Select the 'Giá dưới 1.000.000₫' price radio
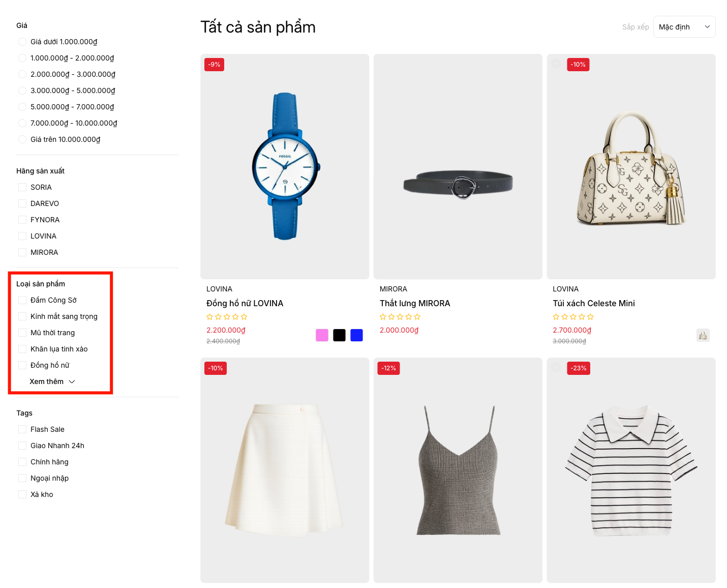Image resolution: width=727 pixels, height=588 pixels. pyautogui.click(x=22, y=42)
